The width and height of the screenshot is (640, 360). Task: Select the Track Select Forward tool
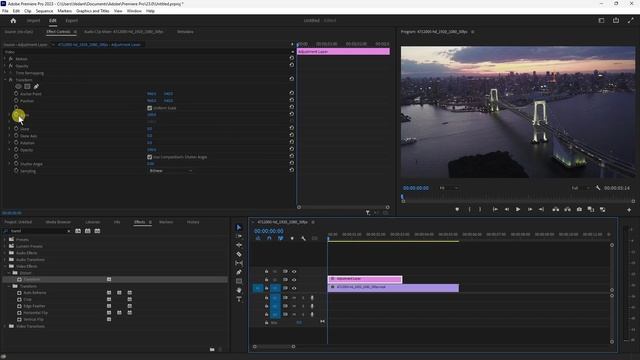[x=239, y=236]
